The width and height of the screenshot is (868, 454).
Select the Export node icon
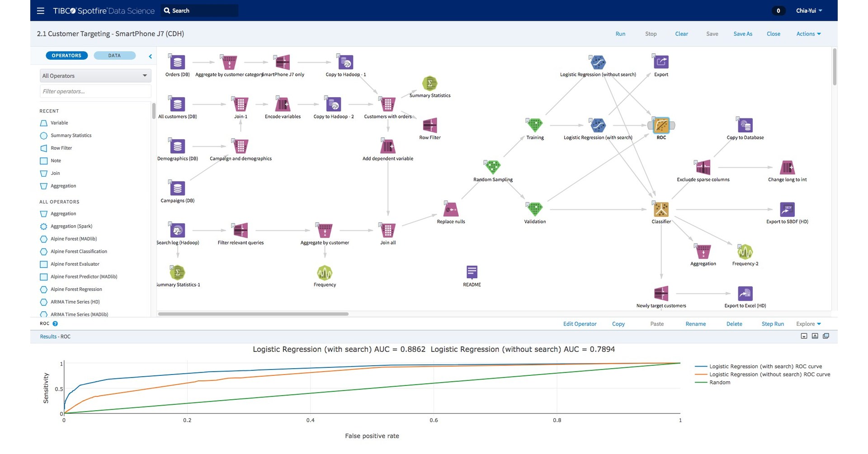pyautogui.click(x=661, y=62)
